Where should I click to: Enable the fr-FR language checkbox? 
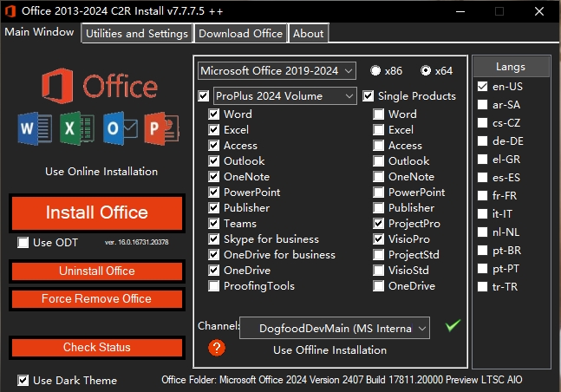tap(483, 195)
